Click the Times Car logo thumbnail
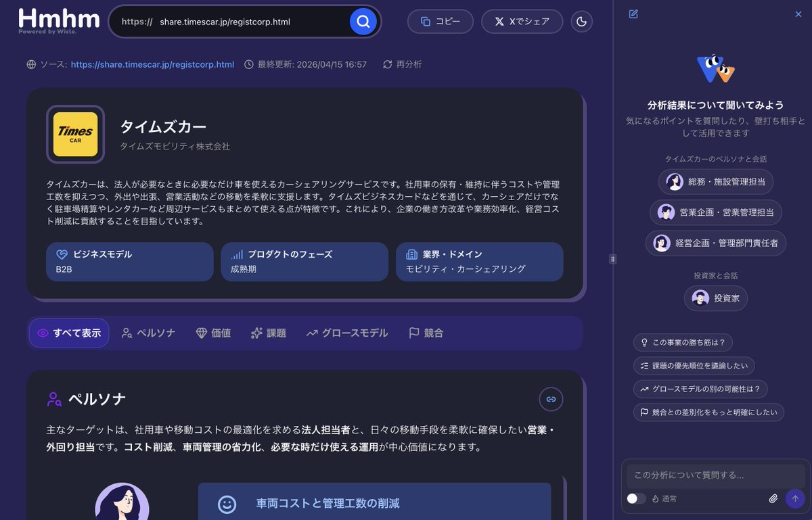Screen dimensions: 812x520 click(75, 134)
